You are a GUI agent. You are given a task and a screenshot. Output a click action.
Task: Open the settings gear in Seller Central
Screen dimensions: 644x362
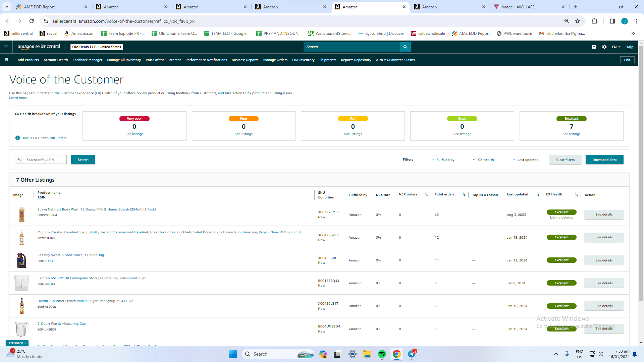[x=604, y=47]
